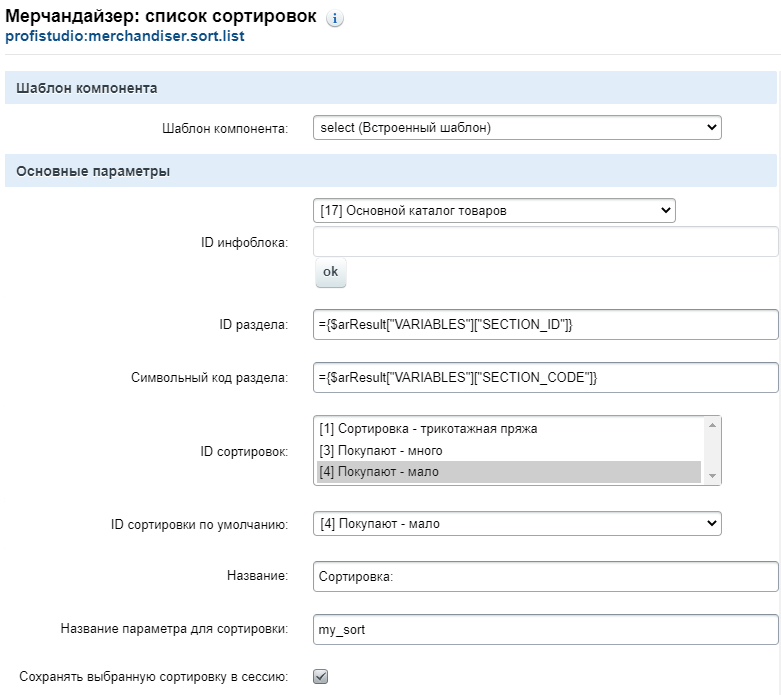Image resolution: width=781 pixels, height=695 pixels.
Task: Click the Название field containing 'Сортировка:'
Action: (545, 577)
